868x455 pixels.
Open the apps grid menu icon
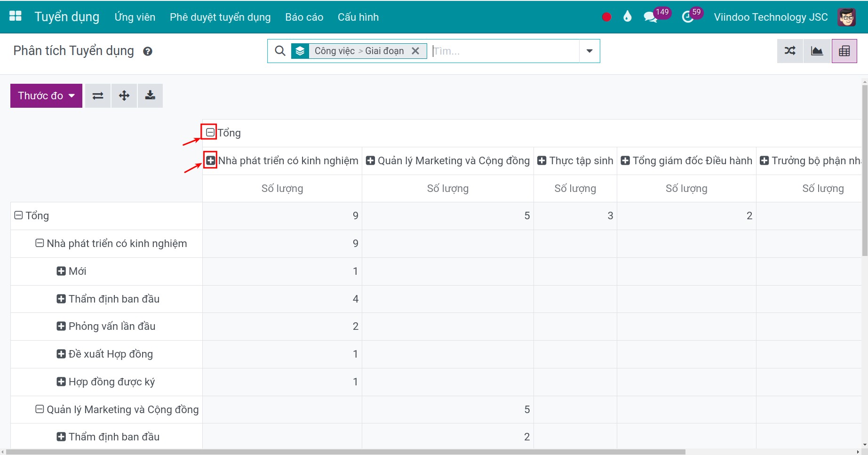point(16,16)
